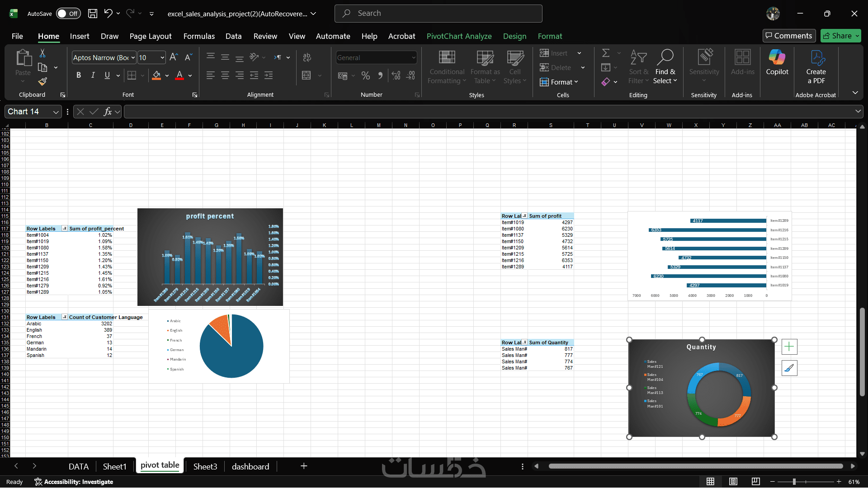Toggle Italic formatting
The image size is (868, 488).
93,75
